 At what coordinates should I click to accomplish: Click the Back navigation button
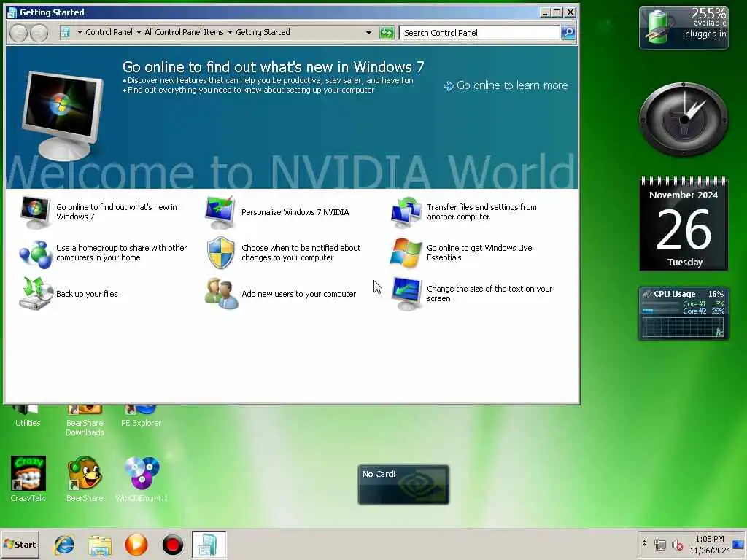click(x=18, y=33)
